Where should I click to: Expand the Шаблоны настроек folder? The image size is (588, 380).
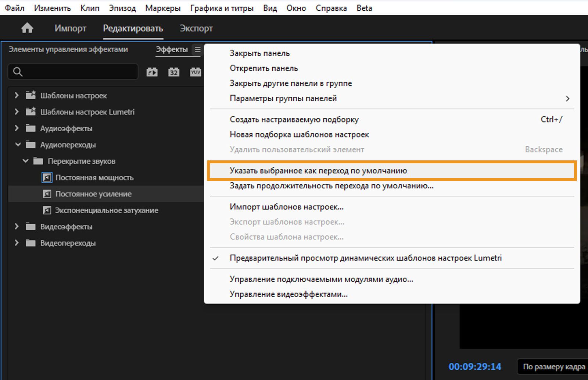coord(17,95)
